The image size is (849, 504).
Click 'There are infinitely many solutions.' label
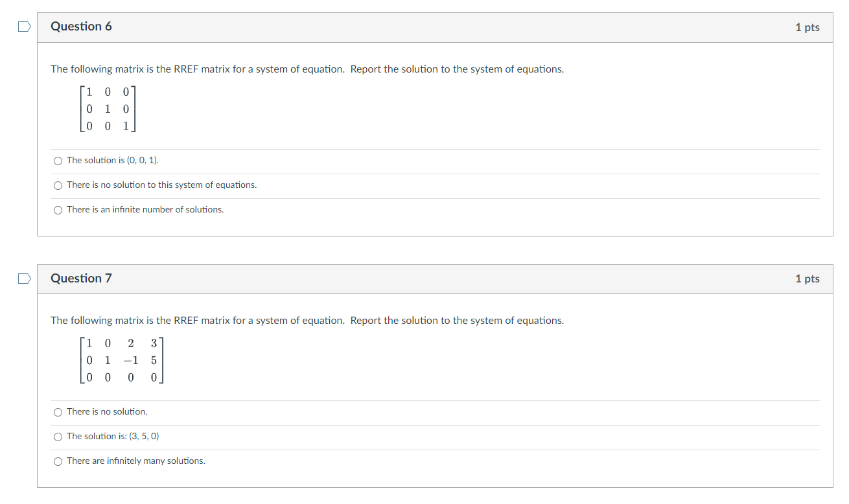coord(136,461)
